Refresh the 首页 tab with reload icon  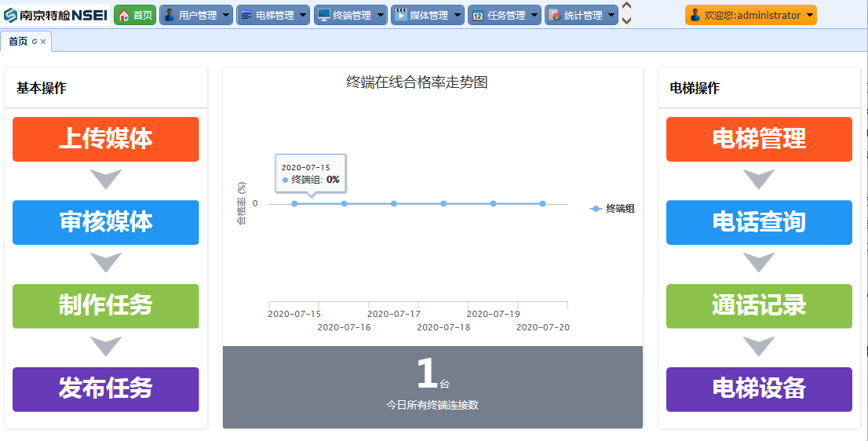click(x=35, y=42)
